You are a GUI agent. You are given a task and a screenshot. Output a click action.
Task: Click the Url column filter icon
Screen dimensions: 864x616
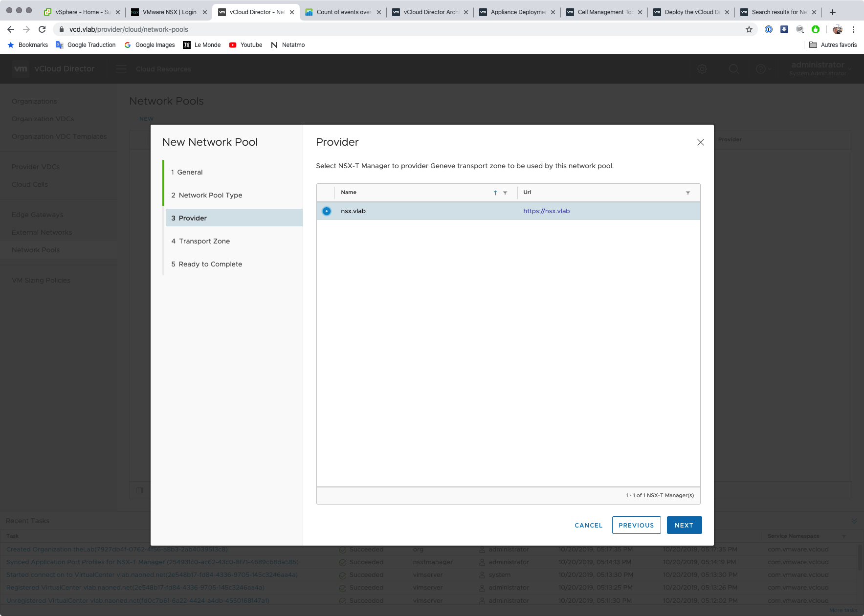(688, 193)
